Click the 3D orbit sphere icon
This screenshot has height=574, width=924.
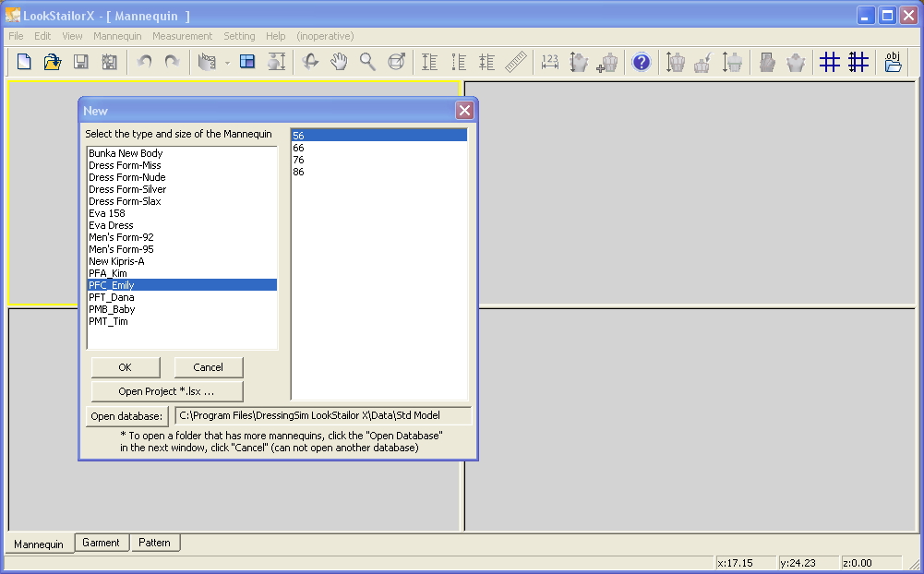click(397, 62)
